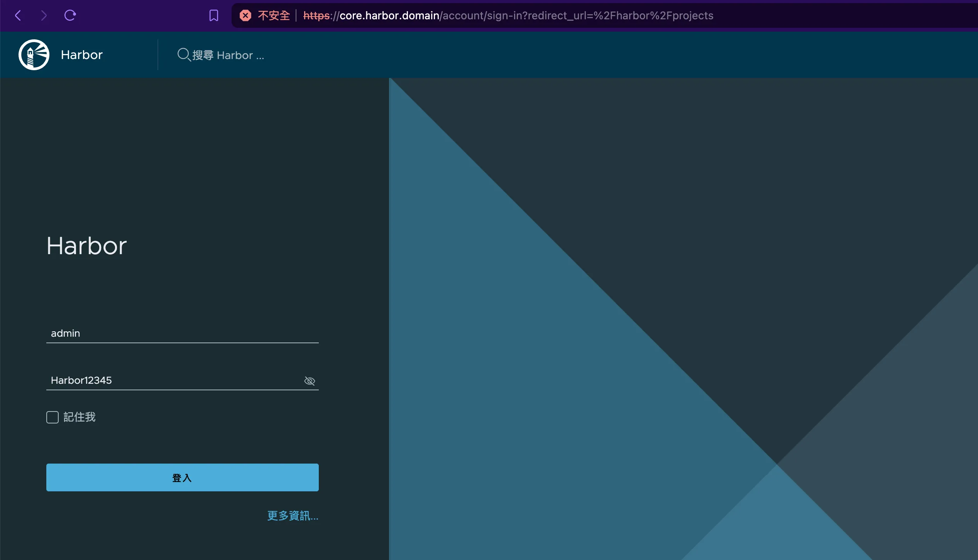Click the red not-secure warning icon
This screenshot has width=978, height=560.
(x=245, y=15)
